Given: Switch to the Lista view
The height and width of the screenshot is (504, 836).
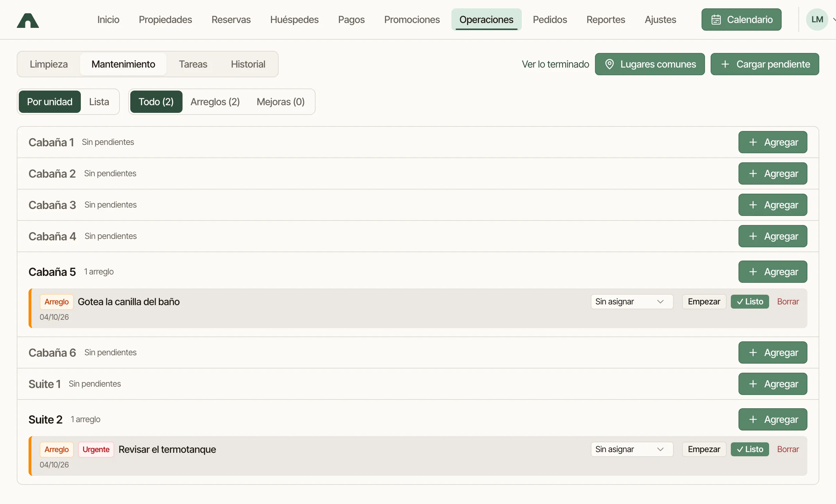Looking at the screenshot, I should coord(99,102).
